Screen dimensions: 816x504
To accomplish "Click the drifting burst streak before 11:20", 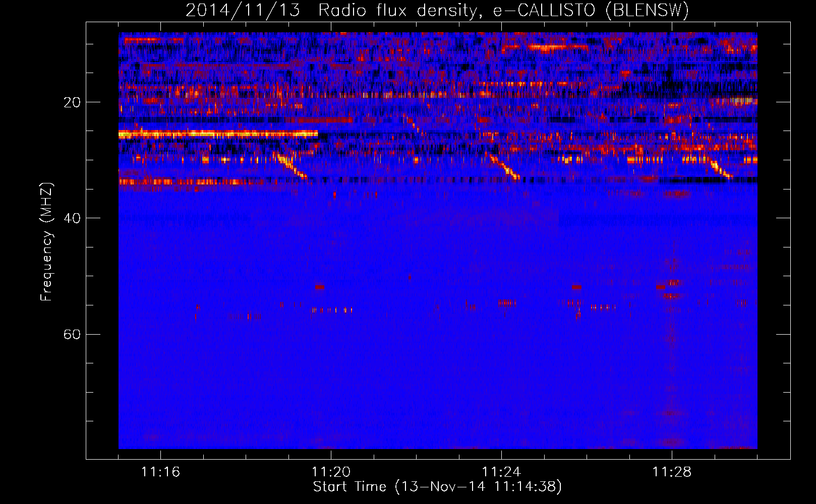I will (x=292, y=165).
